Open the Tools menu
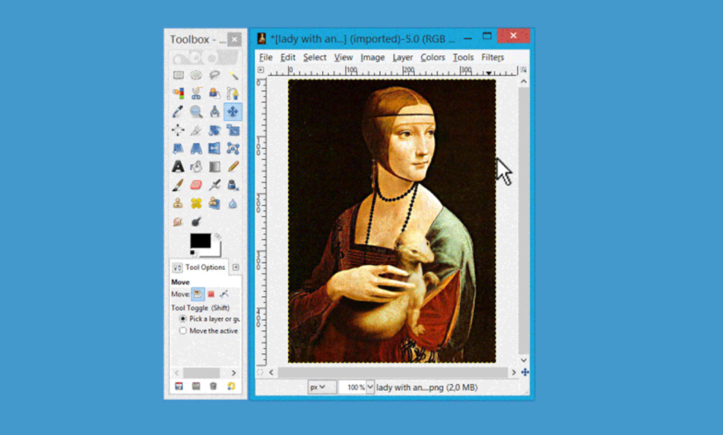Screen dimensions: 723x435 coord(463,58)
